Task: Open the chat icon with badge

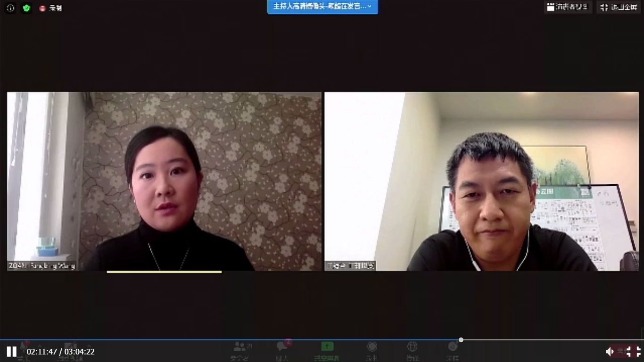Action: pyautogui.click(x=283, y=347)
